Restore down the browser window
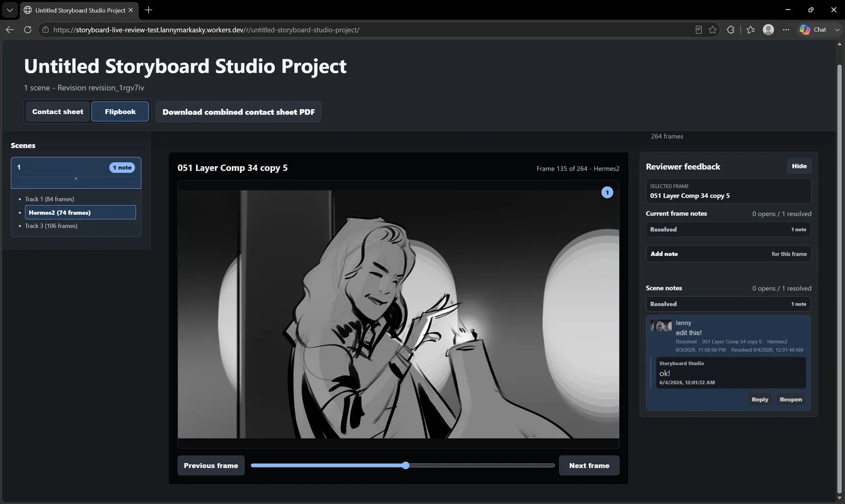The image size is (845, 504). pyautogui.click(x=811, y=10)
